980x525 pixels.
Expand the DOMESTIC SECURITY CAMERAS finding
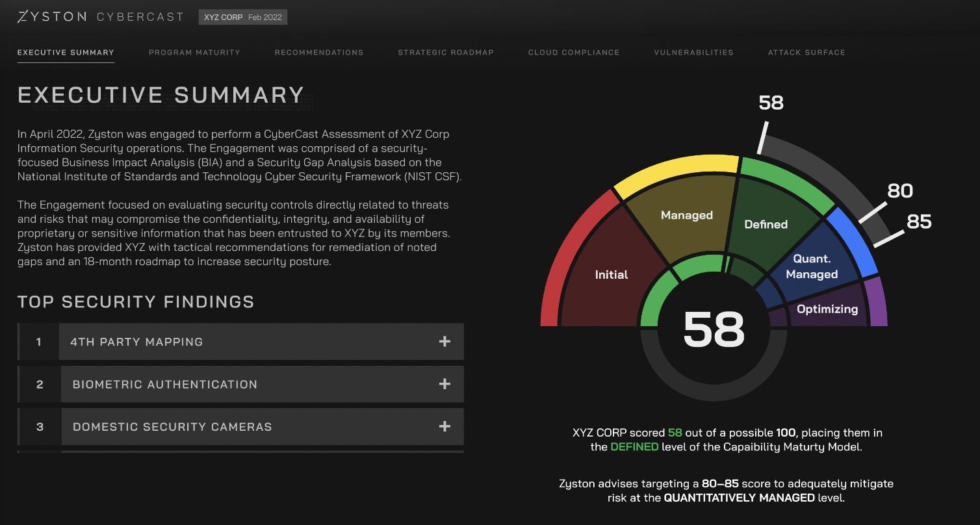261,426
